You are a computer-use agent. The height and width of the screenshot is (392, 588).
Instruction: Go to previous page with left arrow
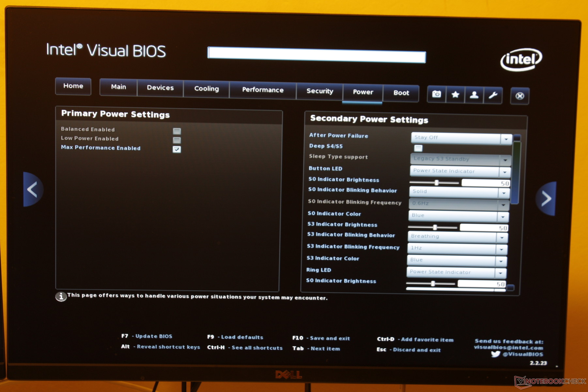pos(33,189)
